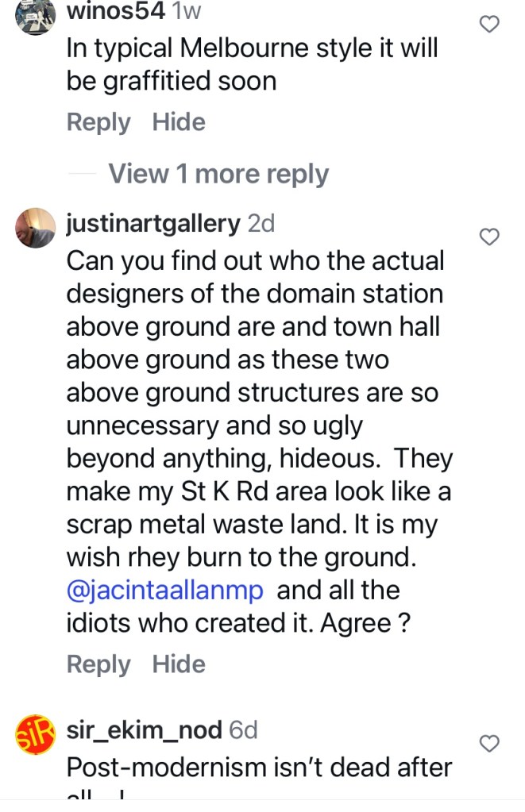Open the @jacintaallanmp mention link
Screen dimensions: 525x812
[x=167, y=591]
